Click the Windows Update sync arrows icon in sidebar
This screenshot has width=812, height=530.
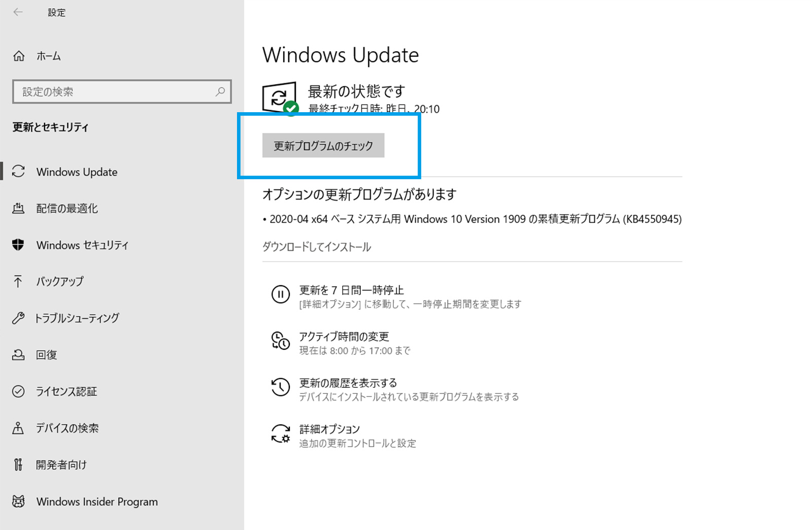(x=18, y=172)
